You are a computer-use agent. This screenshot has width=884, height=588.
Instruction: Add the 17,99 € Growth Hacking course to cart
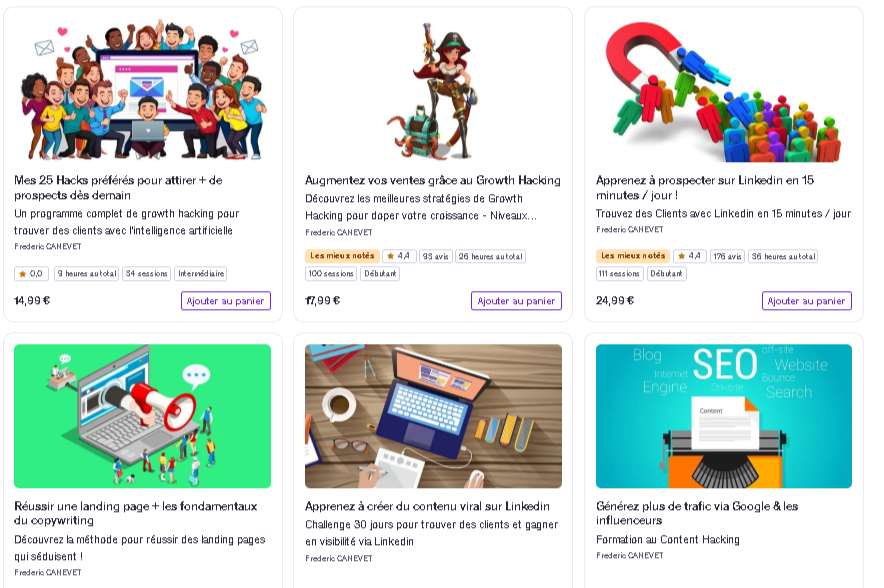pos(516,300)
